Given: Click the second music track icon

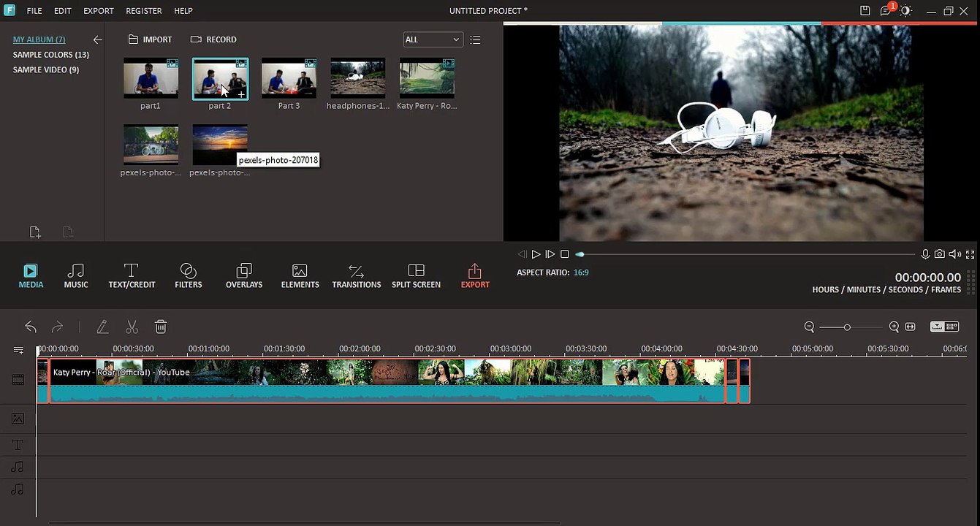Looking at the screenshot, I should point(18,489).
